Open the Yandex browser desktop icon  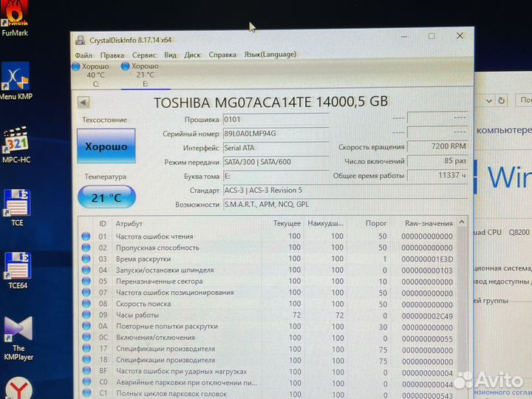click(x=19, y=388)
